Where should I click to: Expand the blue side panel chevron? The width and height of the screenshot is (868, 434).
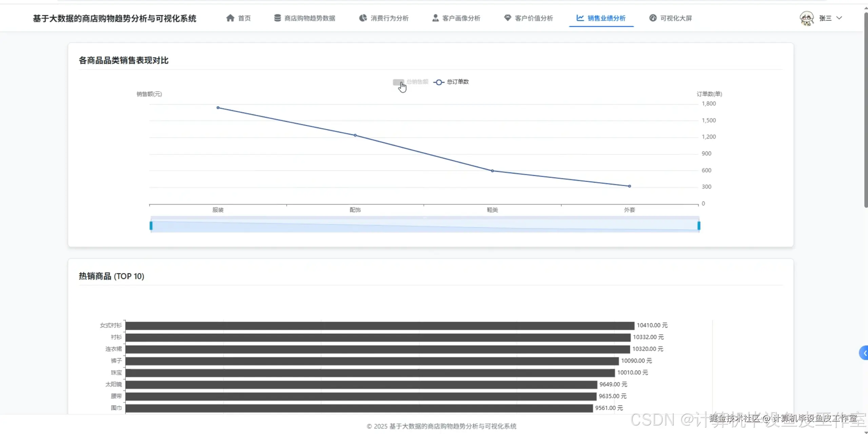coord(864,353)
